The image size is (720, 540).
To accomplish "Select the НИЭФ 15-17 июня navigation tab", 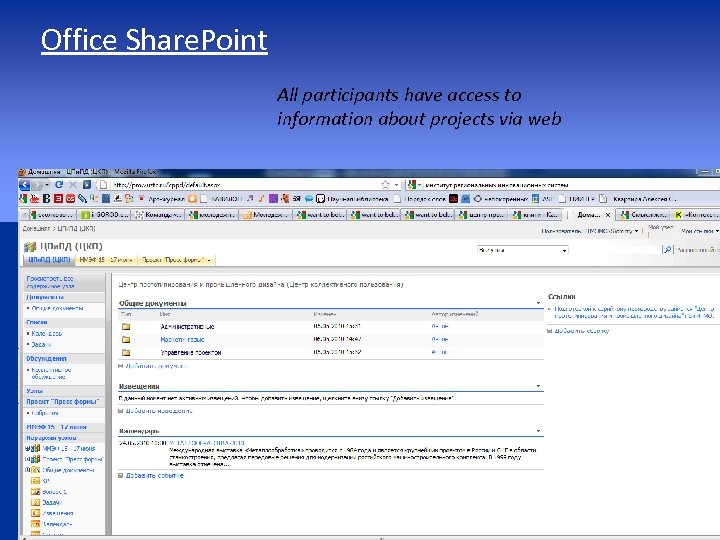I will (106, 260).
